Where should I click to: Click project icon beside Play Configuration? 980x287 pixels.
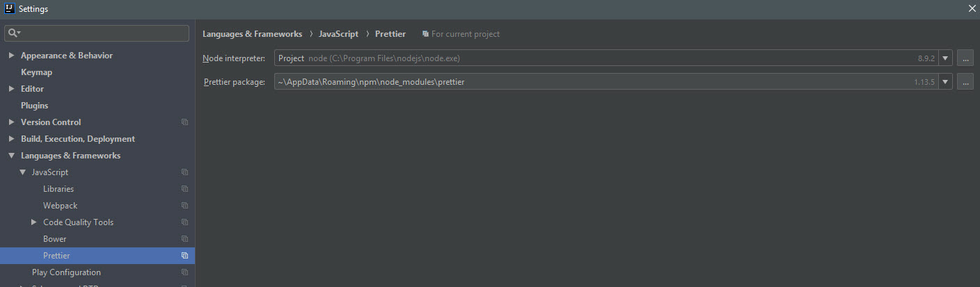point(184,272)
